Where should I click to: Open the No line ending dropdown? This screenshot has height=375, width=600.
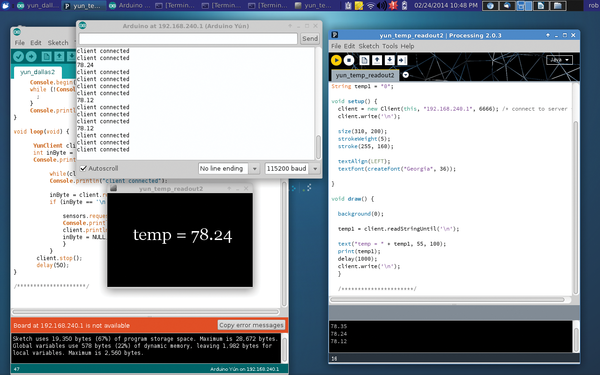pyautogui.click(x=229, y=168)
